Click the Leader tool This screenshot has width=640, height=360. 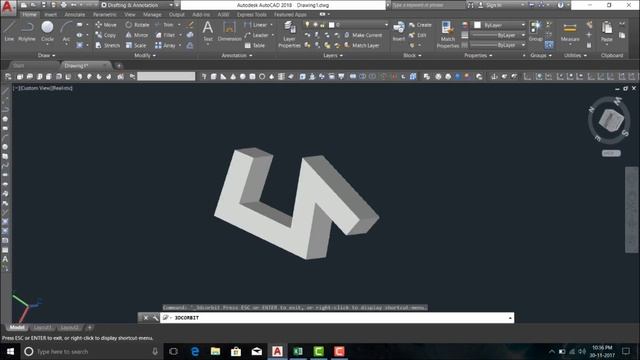pyautogui.click(x=257, y=35)
